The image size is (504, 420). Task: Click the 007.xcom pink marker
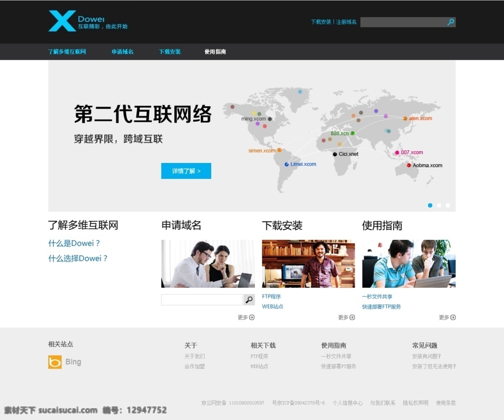(397, 152)
